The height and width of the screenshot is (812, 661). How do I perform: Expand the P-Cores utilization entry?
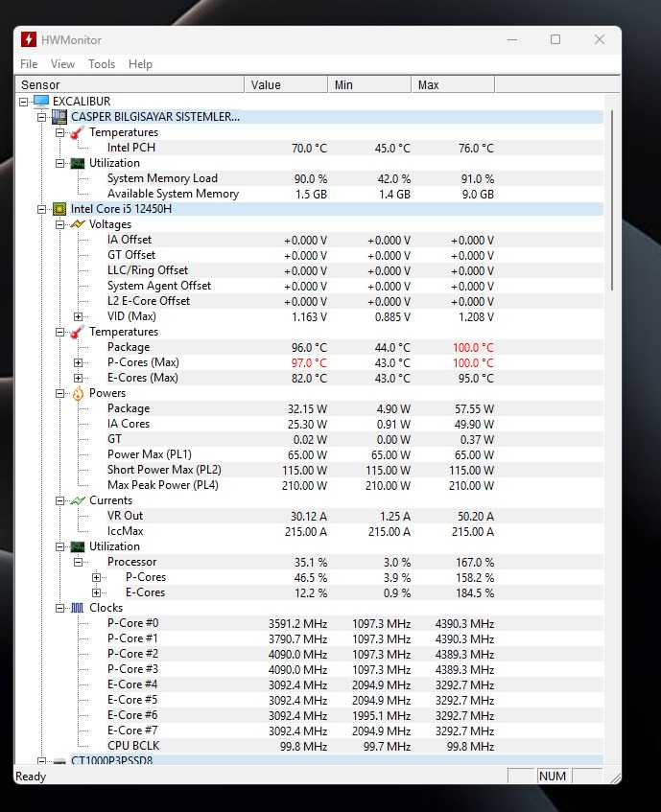coord(96,577)
